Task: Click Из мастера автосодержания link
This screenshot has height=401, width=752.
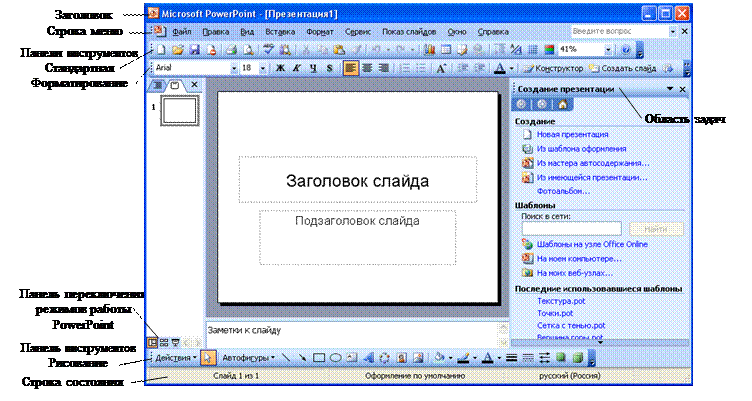Action: click(593, 163)
